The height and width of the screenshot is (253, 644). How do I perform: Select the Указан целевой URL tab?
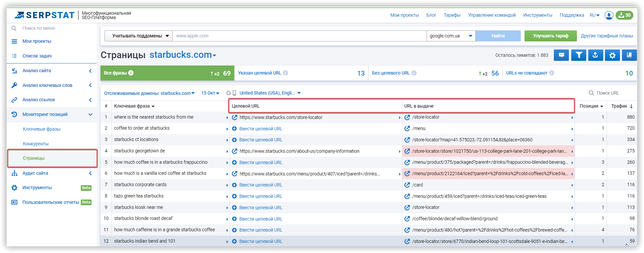(x=301, y=73)
